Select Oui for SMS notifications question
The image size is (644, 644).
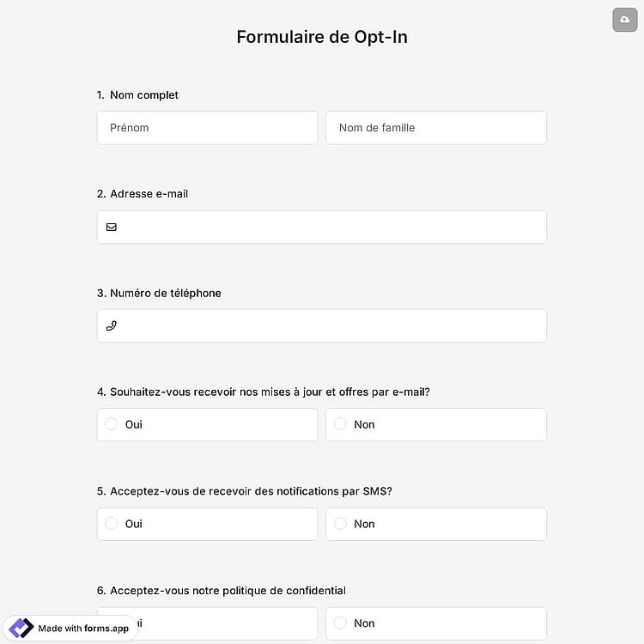point(208,524)
